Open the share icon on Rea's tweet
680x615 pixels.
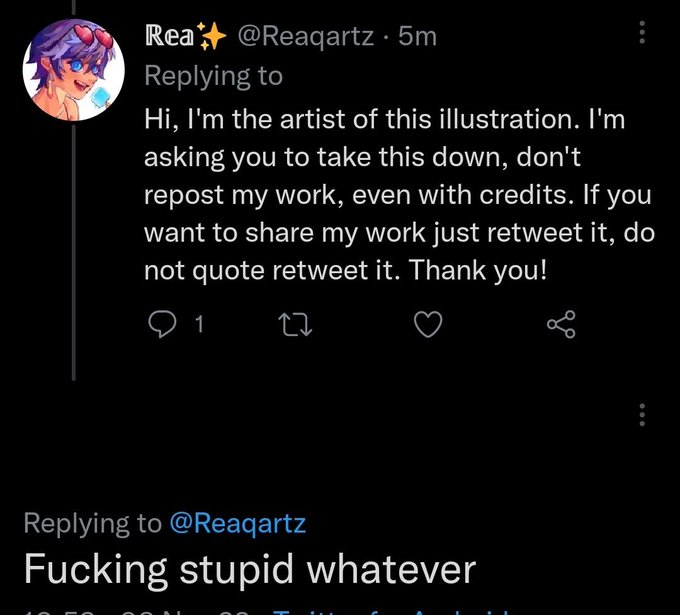(561, 324)
